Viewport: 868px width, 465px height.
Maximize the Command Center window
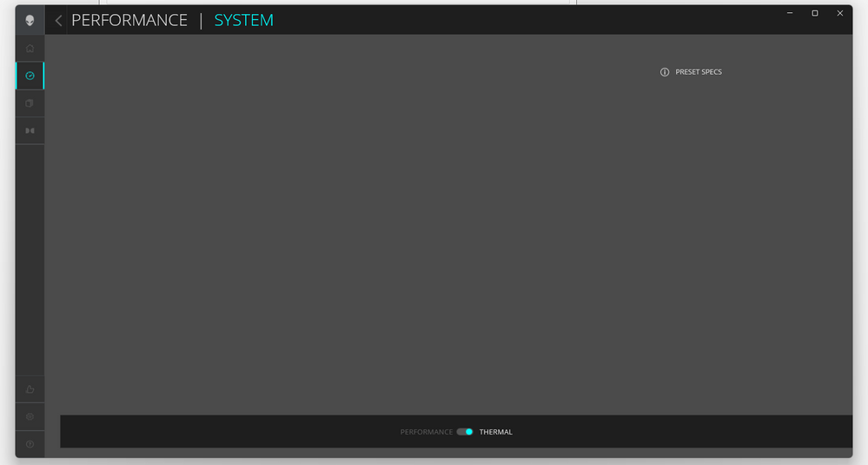click(x=815, y=13)
